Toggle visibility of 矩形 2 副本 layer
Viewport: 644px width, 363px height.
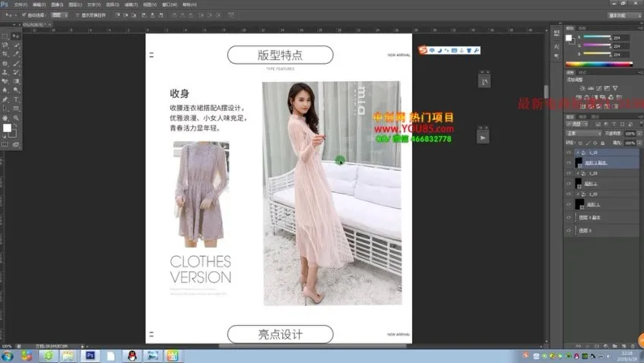pos(569,163)
